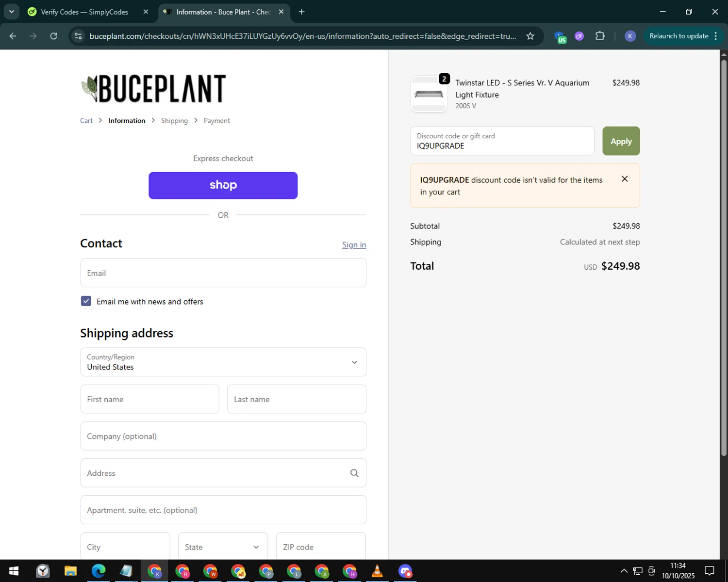Switch to the Chrome L profile window
Screen dimensions: 728x582
pos(294,571)
